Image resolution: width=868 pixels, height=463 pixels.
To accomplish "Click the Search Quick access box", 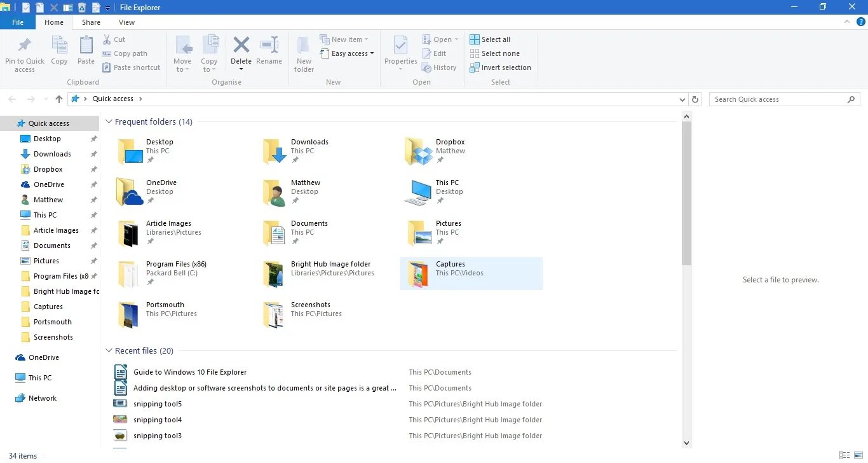I will pos(785,99).
